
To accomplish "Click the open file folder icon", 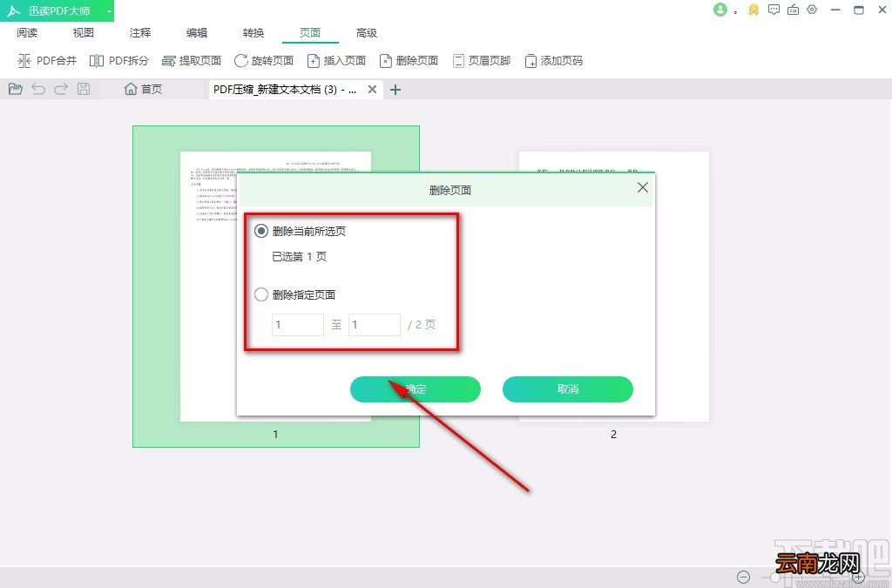I will pos(16,89).
